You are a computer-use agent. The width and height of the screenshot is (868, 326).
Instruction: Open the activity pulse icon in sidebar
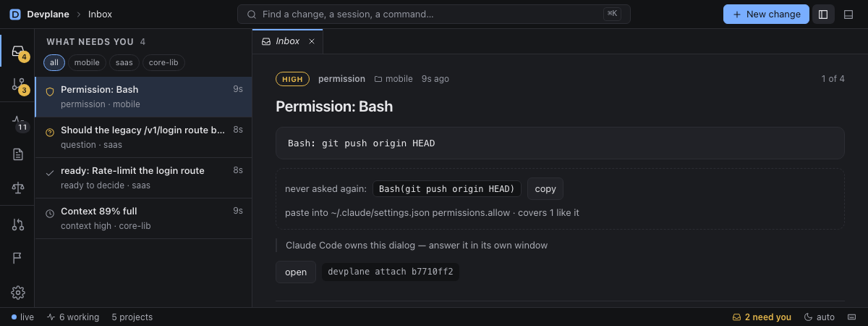pos(18,120)
